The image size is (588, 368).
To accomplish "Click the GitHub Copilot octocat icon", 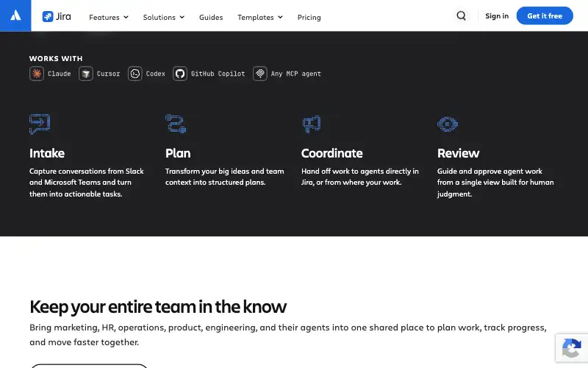I will pos(180,74).
